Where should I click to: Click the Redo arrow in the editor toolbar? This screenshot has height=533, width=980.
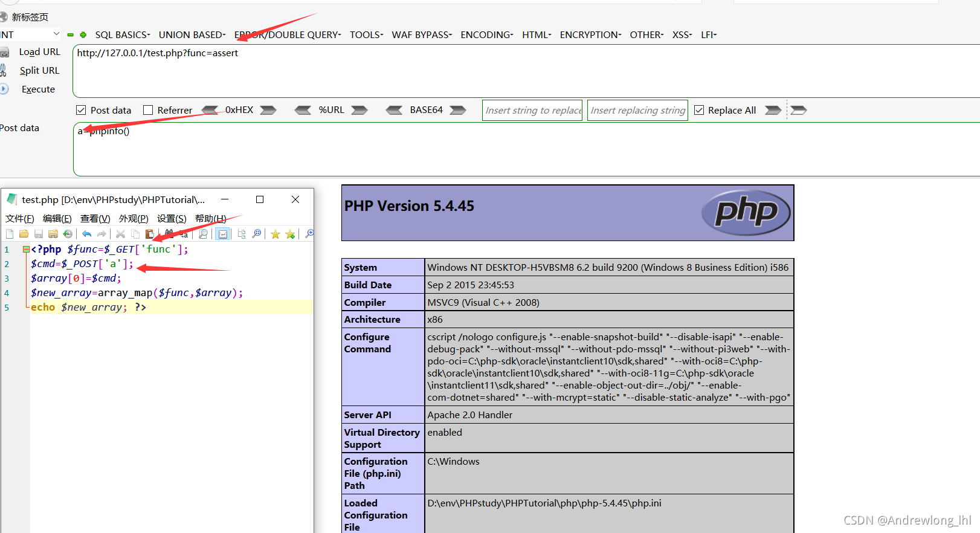click(x=102, y=234)
